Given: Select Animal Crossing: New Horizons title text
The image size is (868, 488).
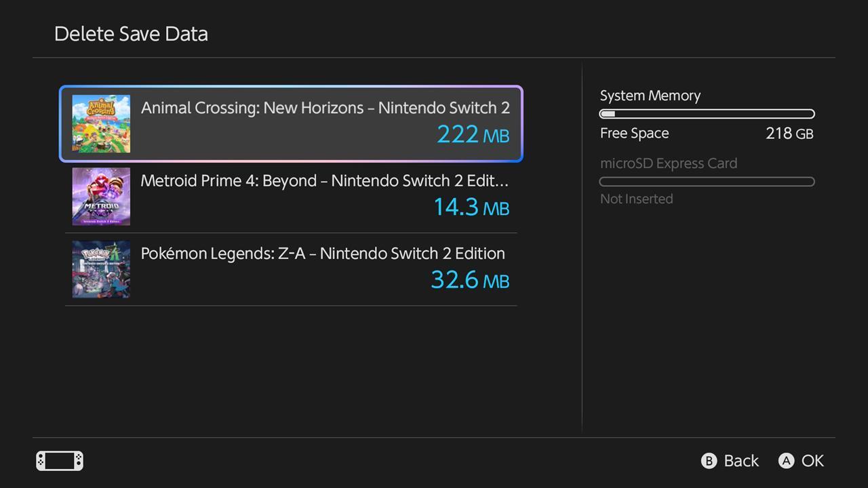Looking at the screenshot, I should (325, 108).
